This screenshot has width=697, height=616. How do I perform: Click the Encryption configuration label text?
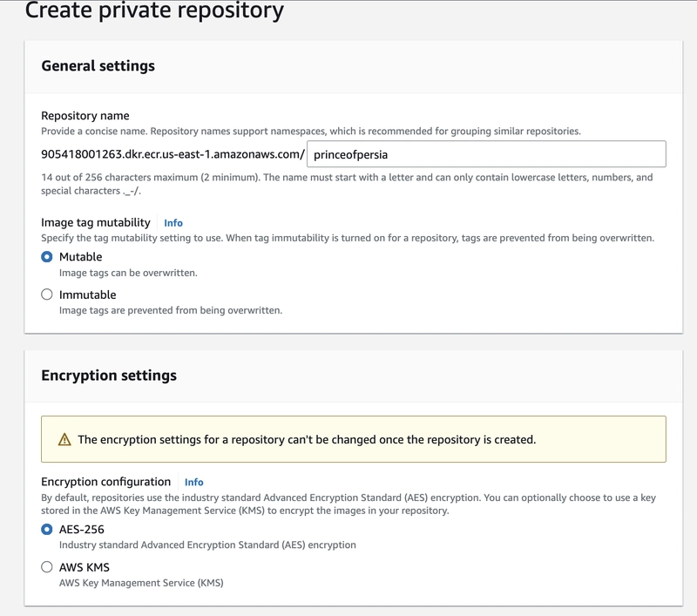point(105,482)
